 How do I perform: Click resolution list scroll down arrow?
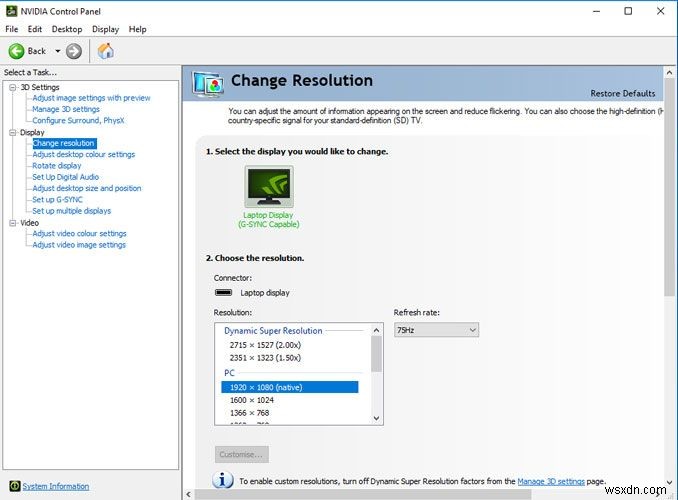pyautogui.click(x=377, y=418)
